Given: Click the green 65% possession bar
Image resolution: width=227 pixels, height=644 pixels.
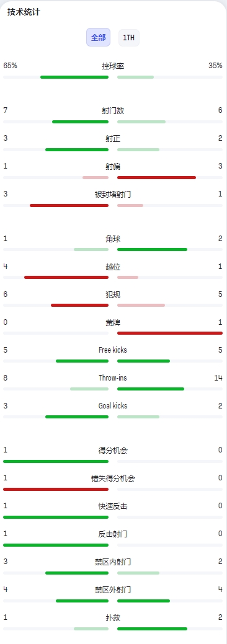Looking at the screenshot, I should pyautogui.click(x=74, y=77).
